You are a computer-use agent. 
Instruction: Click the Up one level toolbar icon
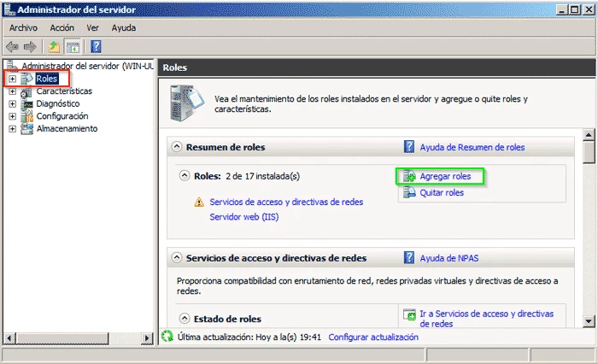pos(54,47)
